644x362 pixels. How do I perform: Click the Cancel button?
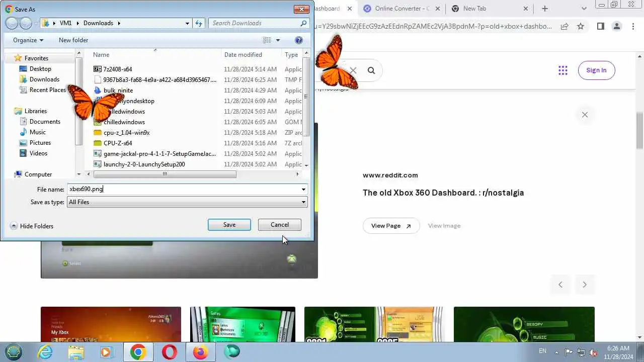280,225
